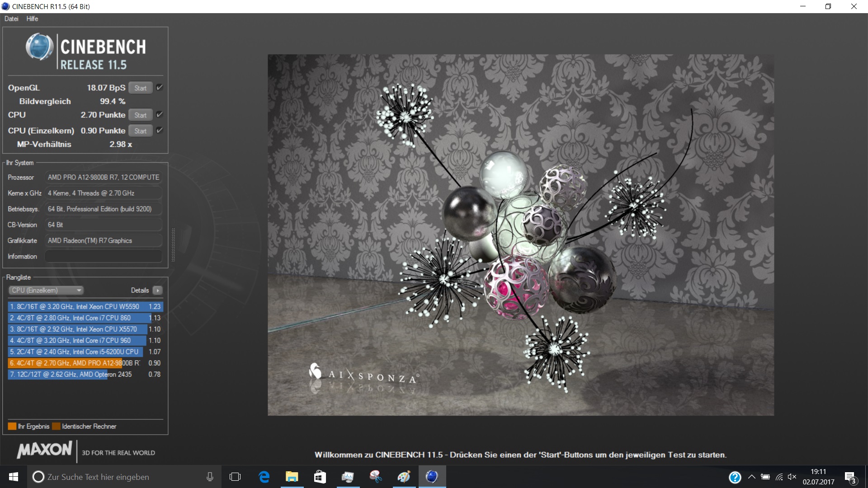Click the Information input field

(104, 256)
